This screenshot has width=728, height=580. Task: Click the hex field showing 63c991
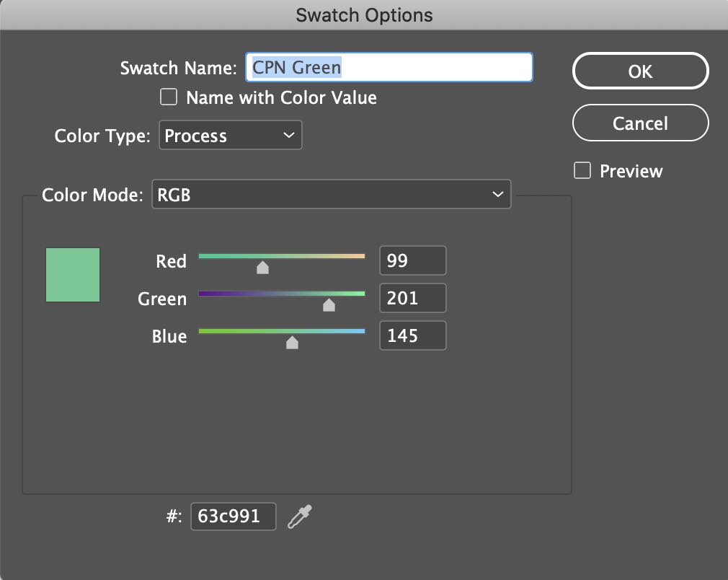233,517
